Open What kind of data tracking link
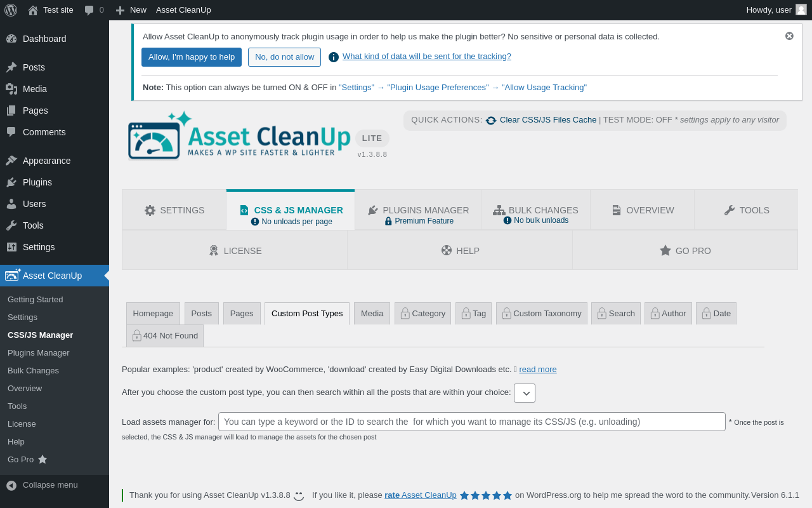The width and height of the screenshot is (812, 508). pyautogui.click(x=427, y=57)
